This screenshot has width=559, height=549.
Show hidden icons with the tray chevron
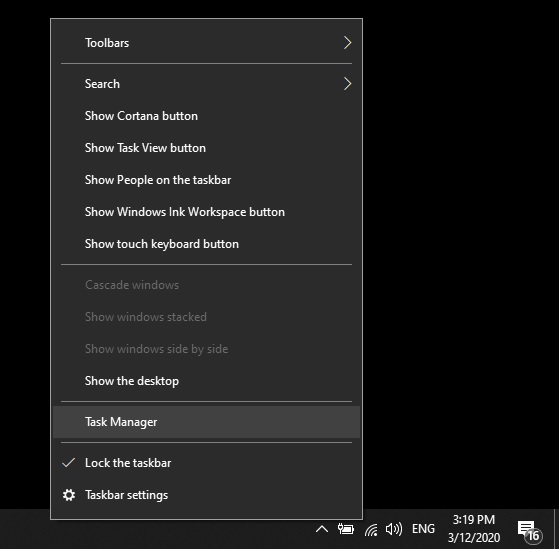[322, 529]
